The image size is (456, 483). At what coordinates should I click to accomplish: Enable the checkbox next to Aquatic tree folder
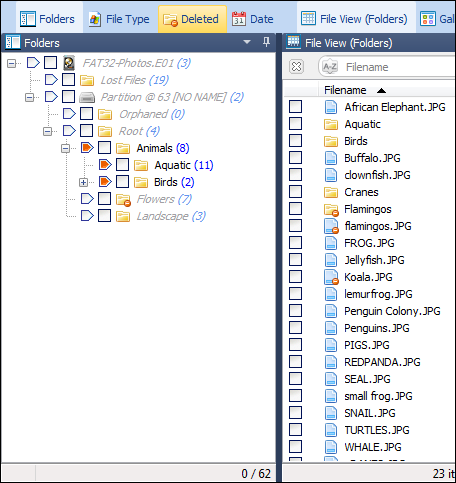click(122, 165)
